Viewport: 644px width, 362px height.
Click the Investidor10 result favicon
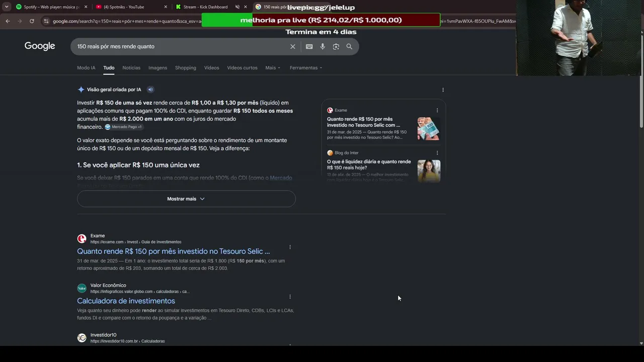pyautogui.click(x=82, y=338)
